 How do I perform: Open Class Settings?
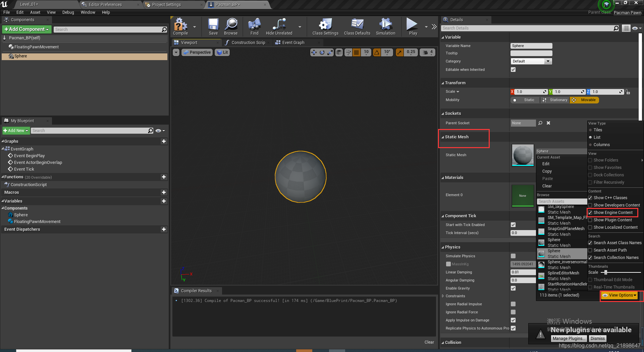pyautogui.click(x=325, y=27)
